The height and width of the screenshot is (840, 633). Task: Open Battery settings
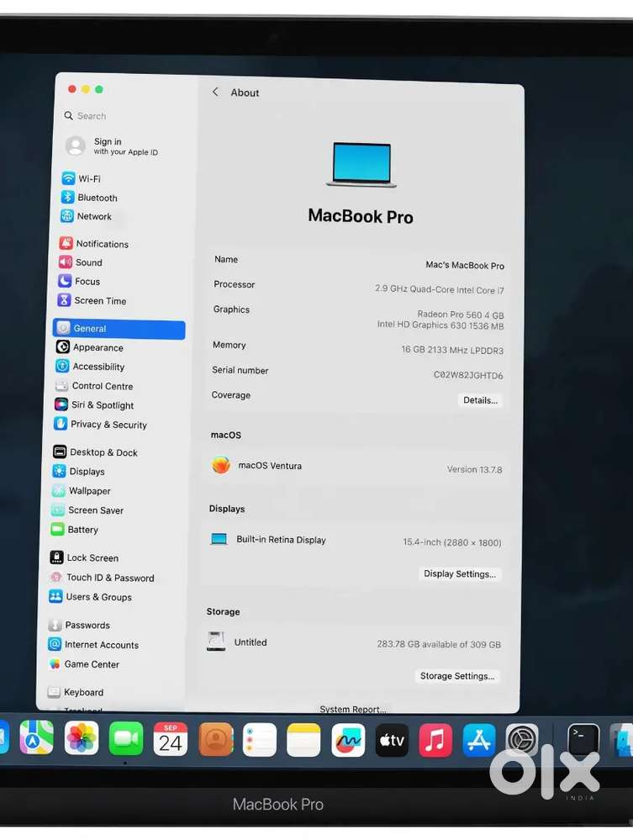click(x=75, y=529)
